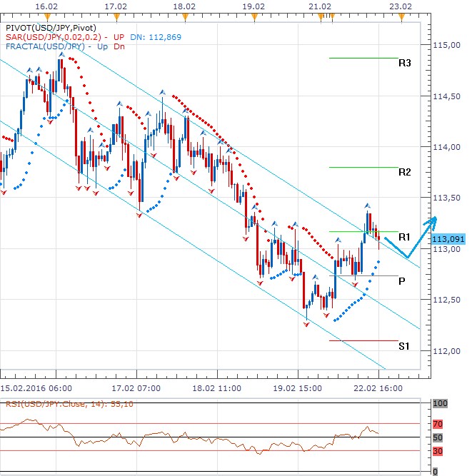Click the P pivot level label
This screenshot has height=476, width=472.
pos(402,281)
